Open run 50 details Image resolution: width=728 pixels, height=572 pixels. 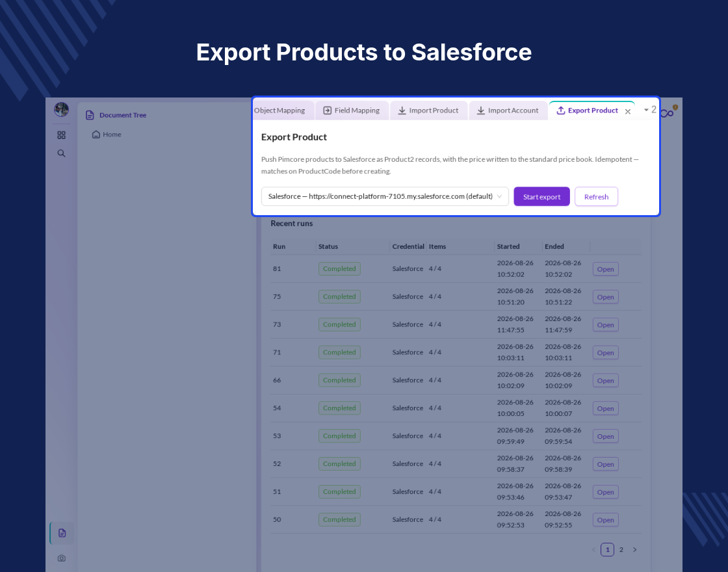pyautogui.click(x=605, y=519)
